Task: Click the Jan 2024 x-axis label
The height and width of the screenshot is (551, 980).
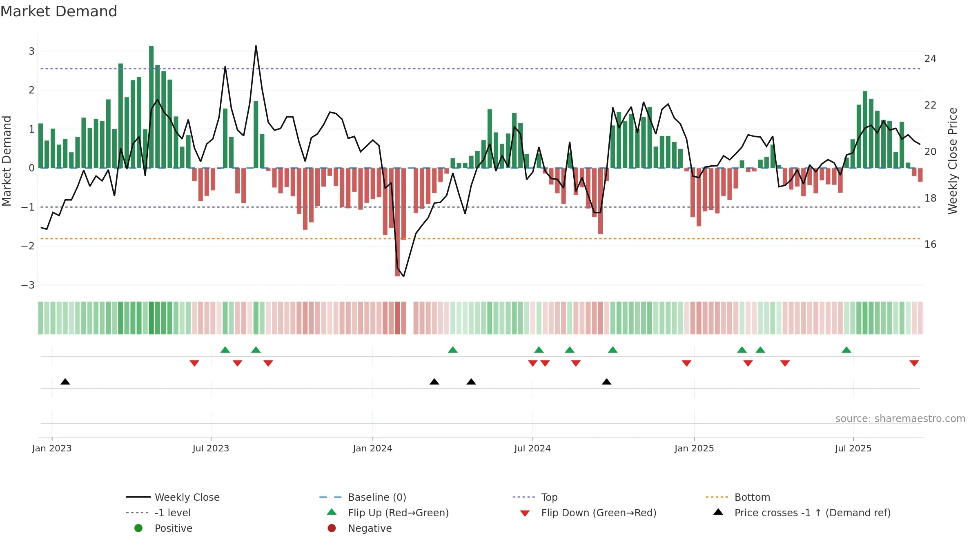Action: pos(372,449)
